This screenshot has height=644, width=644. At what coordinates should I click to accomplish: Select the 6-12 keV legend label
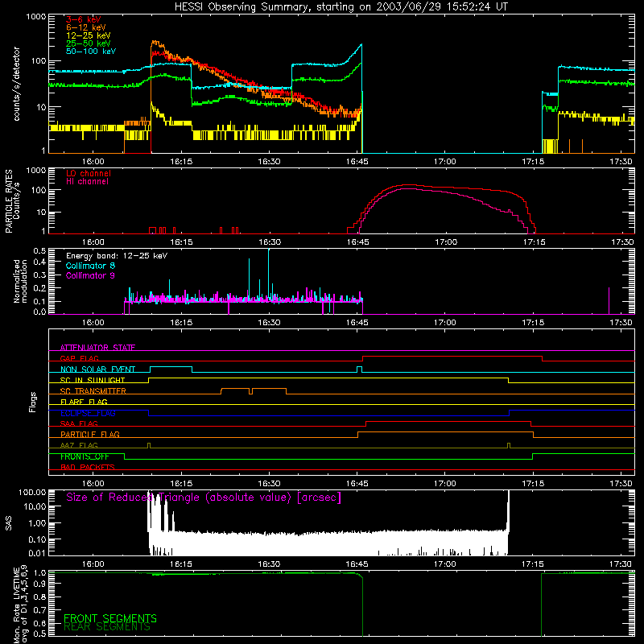pyautogui.click(x=86, y=27)
